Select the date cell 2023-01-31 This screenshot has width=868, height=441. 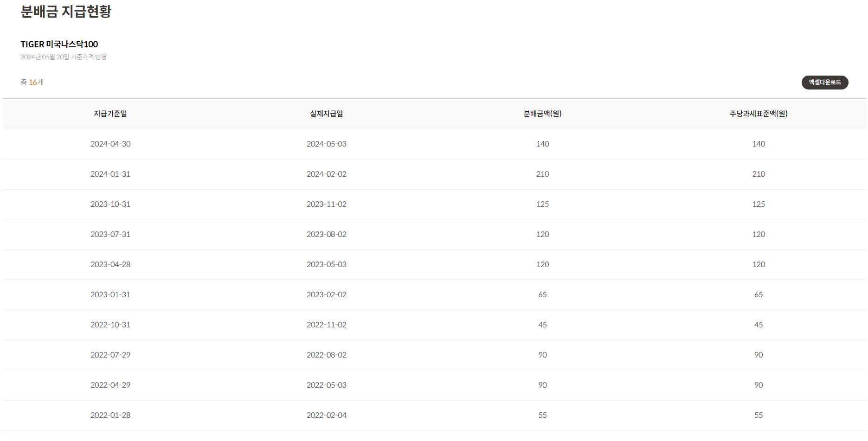click(110, 294)
